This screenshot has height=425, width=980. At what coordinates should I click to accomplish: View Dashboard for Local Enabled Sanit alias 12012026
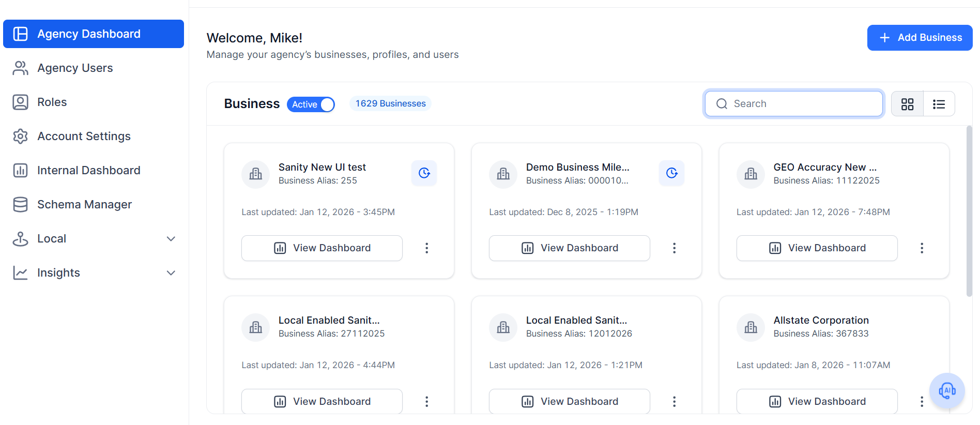(x=569, y=401)
